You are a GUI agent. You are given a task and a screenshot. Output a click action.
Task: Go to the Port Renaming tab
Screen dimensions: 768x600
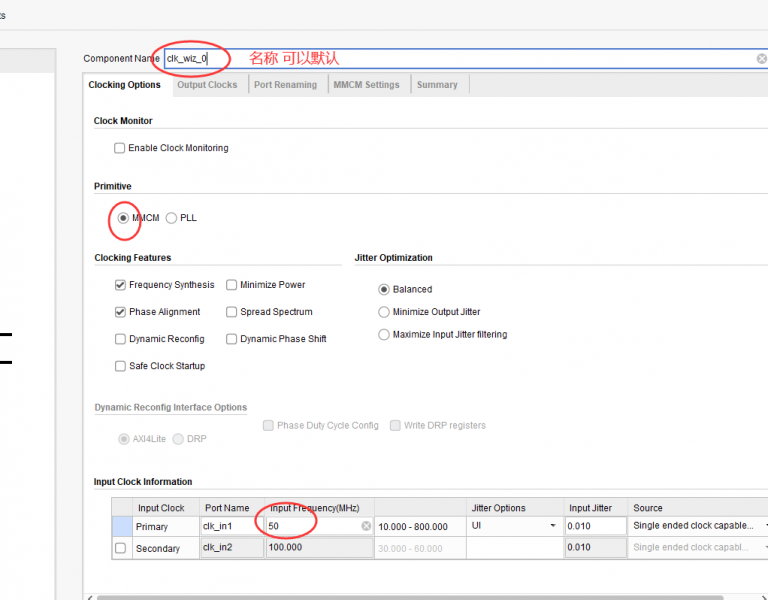click(x=285, y=85)
